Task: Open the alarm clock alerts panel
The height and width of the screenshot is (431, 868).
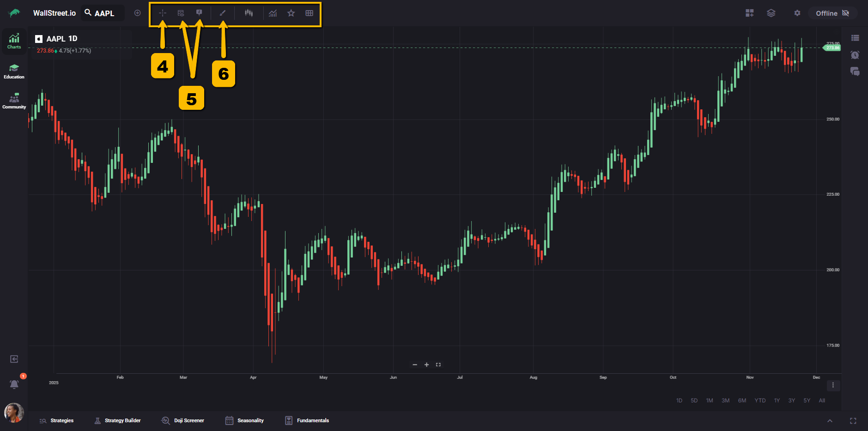Action: (x=855, y=55)
